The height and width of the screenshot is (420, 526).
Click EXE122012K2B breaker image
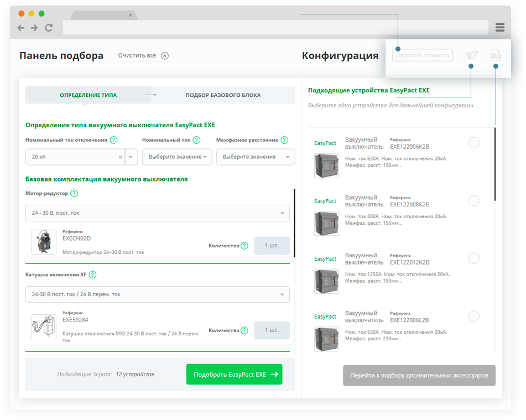326,281
